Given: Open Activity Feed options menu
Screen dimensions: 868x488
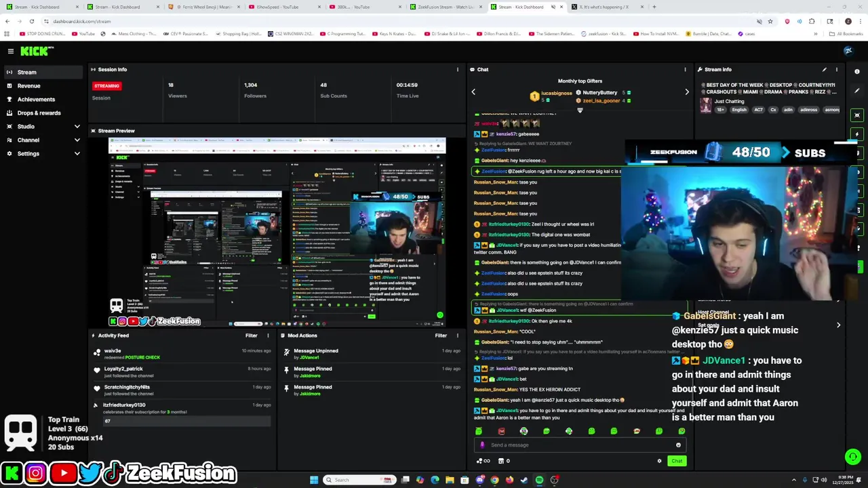Looking at the screenshot, I should [268, 335].
